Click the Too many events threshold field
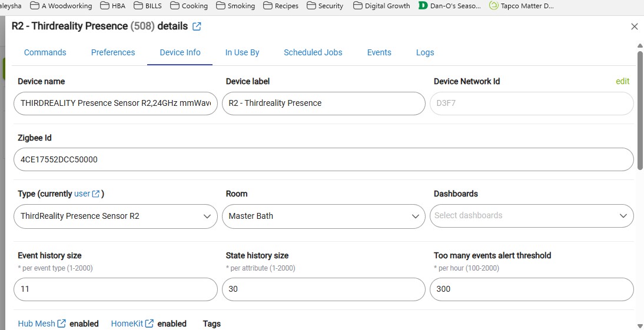Viewport: 644px width, 330px height. [532, 289]
